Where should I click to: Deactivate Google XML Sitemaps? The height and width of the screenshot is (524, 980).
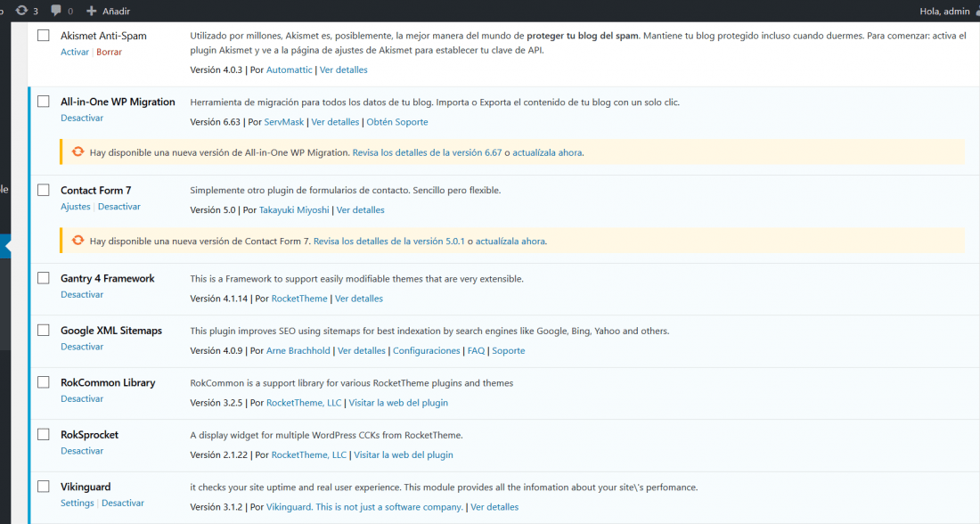point(82,347)
